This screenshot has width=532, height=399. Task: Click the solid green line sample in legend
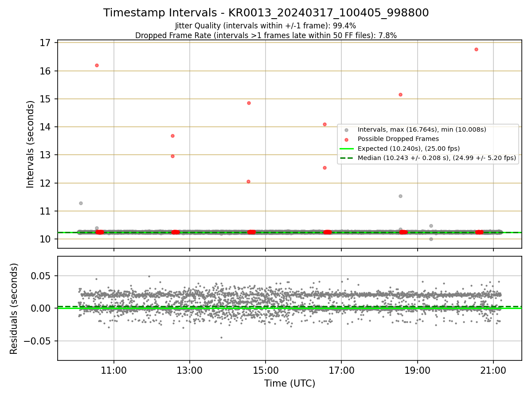(x=347, y=149)
